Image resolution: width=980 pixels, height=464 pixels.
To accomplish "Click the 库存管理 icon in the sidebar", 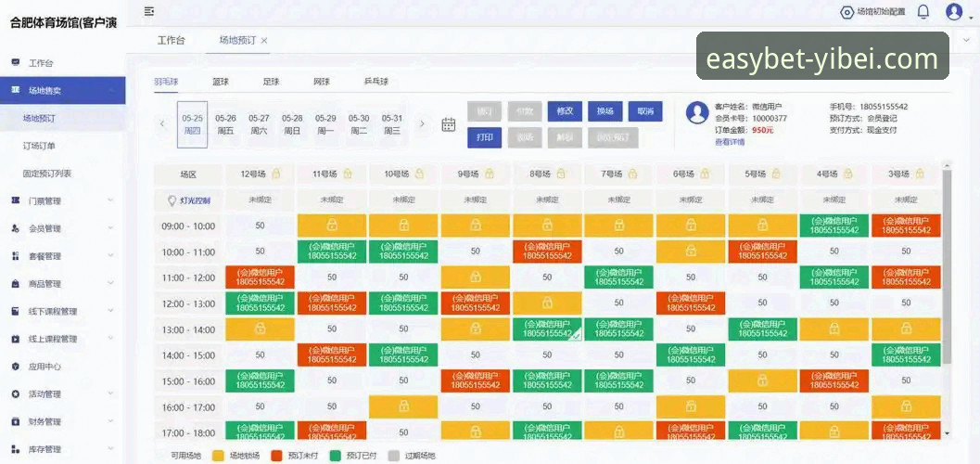I will 16,449.
